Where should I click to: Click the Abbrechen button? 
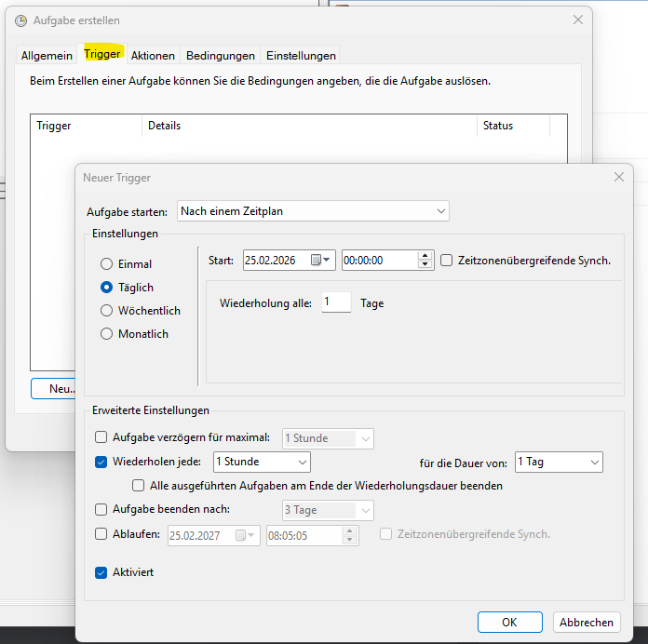[x=587, y=622]
